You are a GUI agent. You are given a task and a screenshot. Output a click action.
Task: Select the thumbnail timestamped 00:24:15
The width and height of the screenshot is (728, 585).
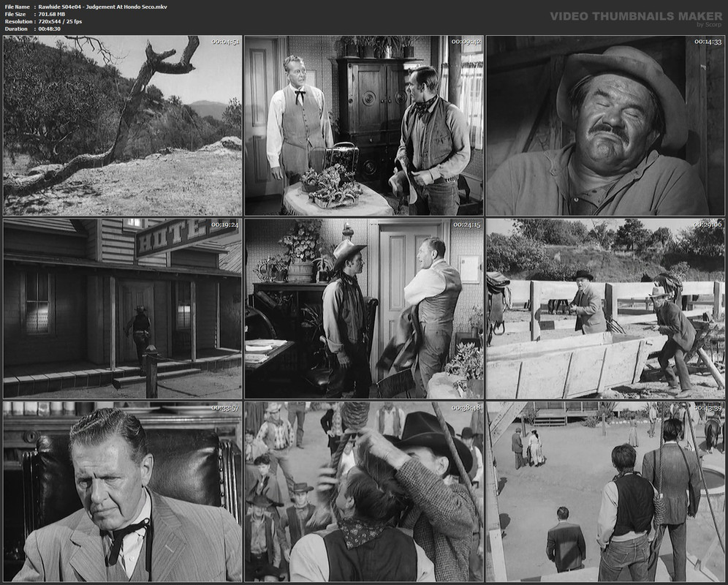[x=364, y=309]
